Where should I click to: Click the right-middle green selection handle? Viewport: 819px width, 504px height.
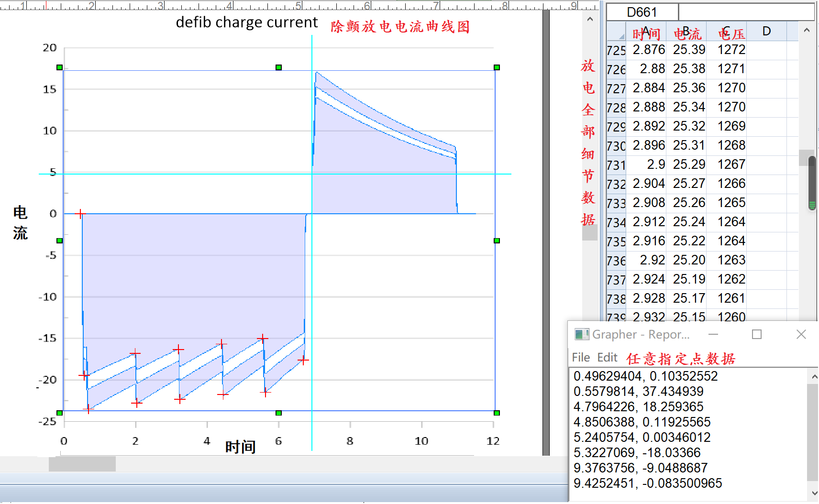[x=497, y=241]
